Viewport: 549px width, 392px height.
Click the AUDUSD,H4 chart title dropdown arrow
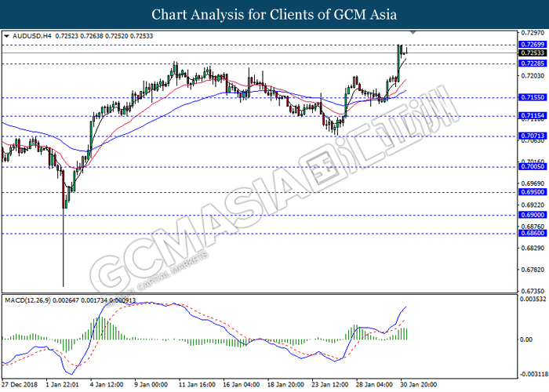6,36
